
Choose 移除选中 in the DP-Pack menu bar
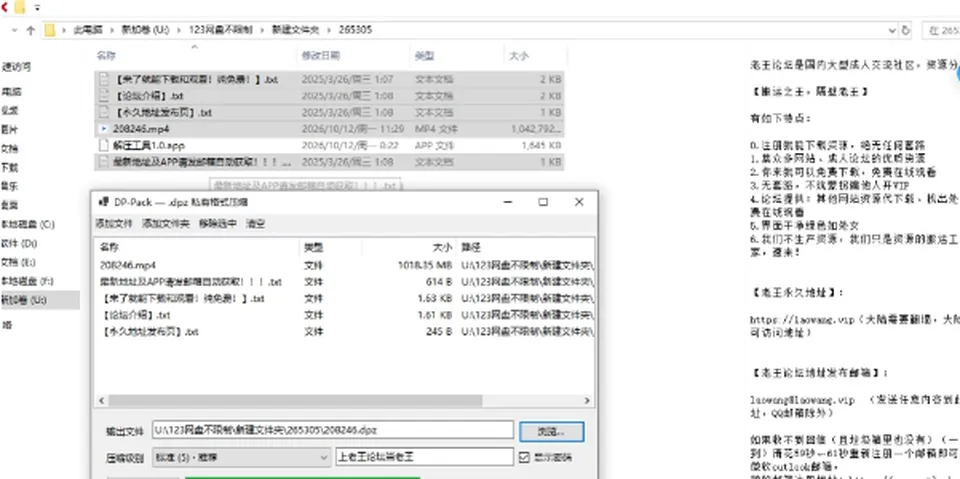217,224
